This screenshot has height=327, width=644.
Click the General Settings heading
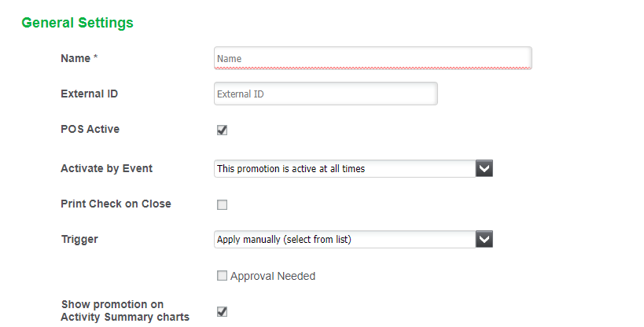[77, 23]
